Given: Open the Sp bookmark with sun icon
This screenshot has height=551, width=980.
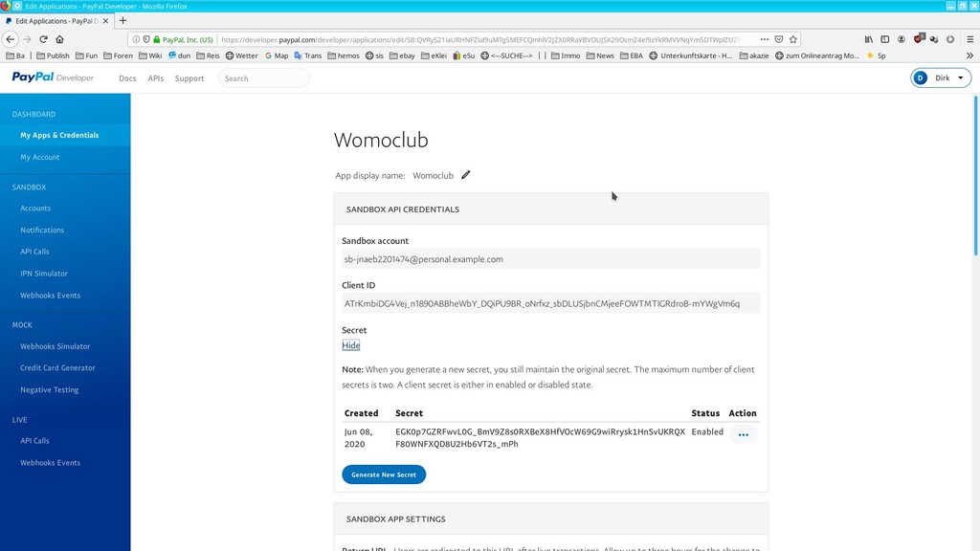Looking at the screenshot, I should (876, 55).
